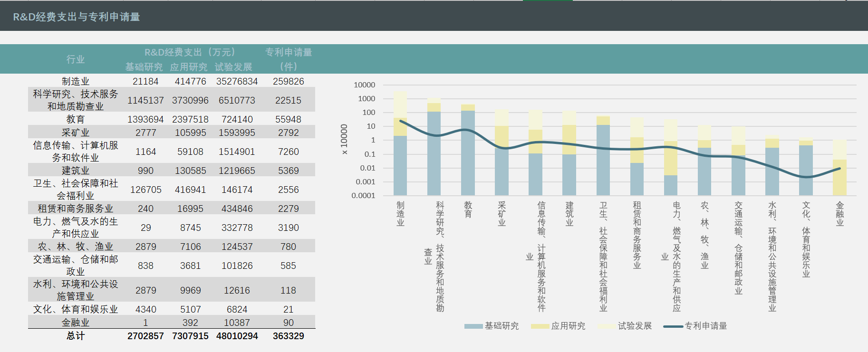Viewport: 868px width, 352px height.
Task: Click the 教育 row label in table
Action: 76,119
